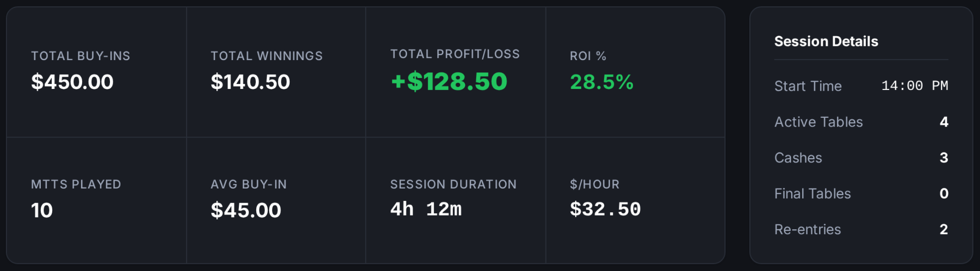Select the Avg Buy-In value $45.00
Screen dimensions: 980x271
point(246,210)
